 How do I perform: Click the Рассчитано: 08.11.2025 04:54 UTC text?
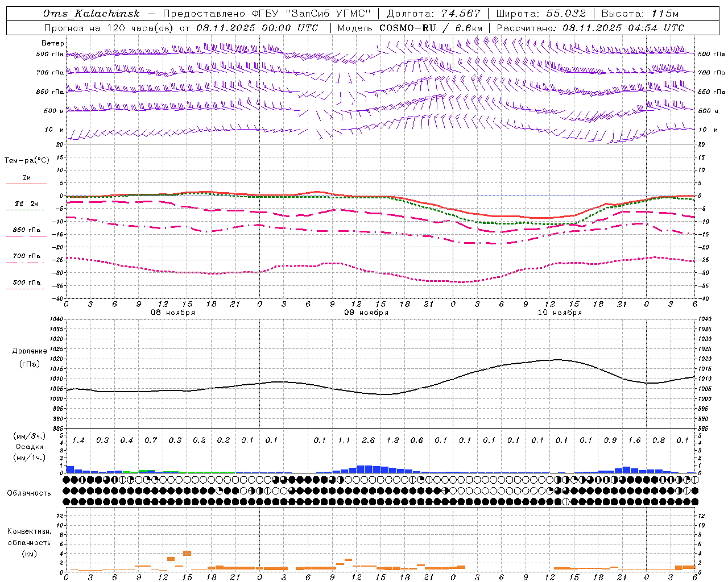coord(590,28)
